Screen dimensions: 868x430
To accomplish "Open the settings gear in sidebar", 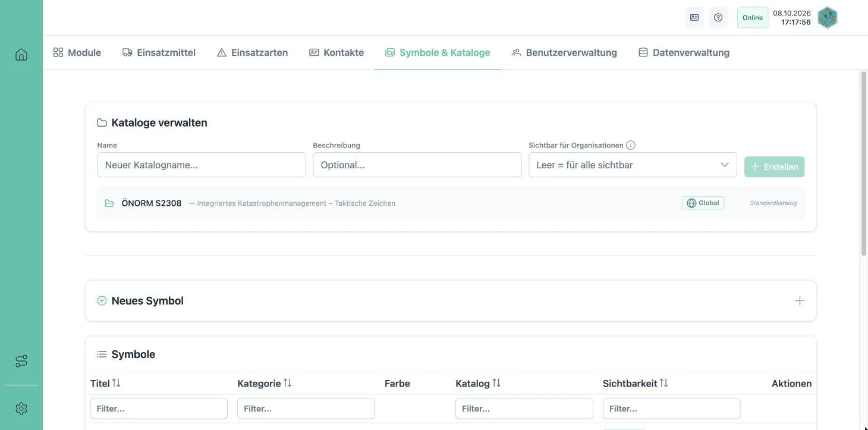I will pyautogui.click(x=21, y=409).
